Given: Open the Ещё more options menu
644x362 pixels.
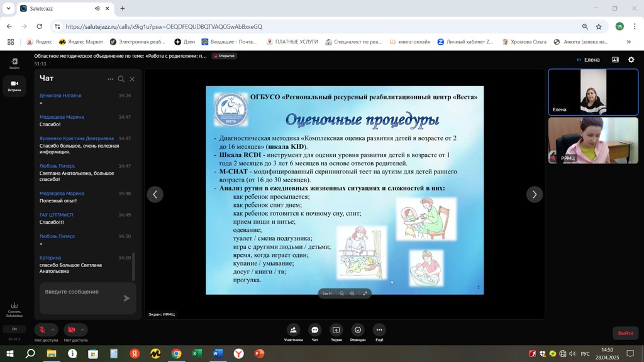Looking at the screenshot, I should tap(379, 330).
